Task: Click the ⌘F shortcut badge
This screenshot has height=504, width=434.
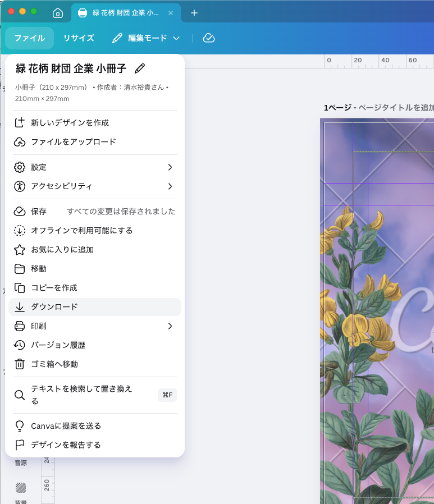Action: (x=167, y=395)
